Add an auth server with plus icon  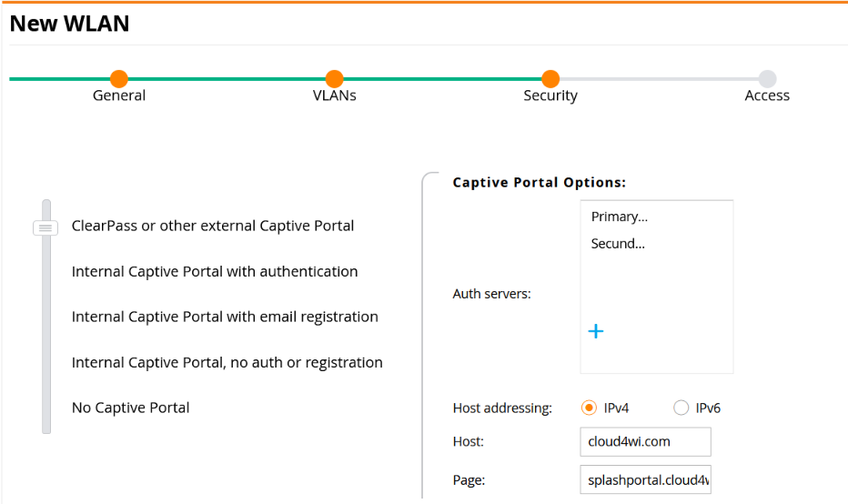595,331
